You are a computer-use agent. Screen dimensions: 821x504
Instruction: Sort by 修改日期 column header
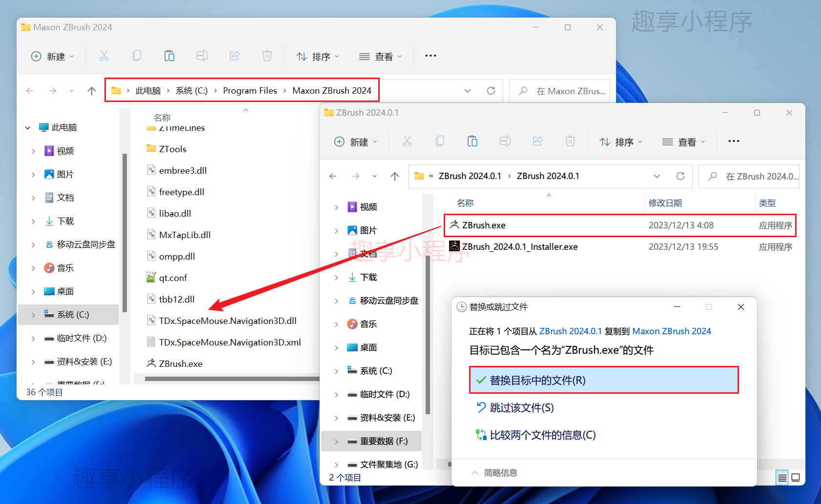pyautogui.click(x=665, y=203)
